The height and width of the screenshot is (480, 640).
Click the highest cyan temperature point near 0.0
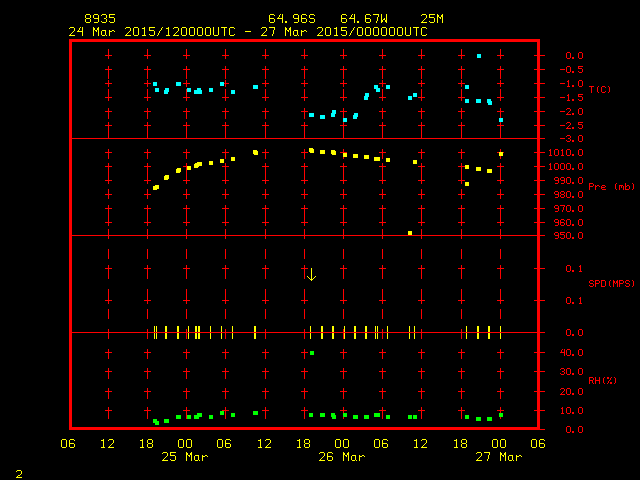click(x=479, y=56)
